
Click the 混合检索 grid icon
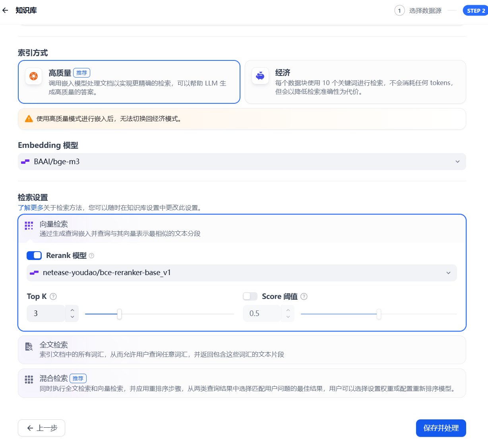click(x=29, y=380)
